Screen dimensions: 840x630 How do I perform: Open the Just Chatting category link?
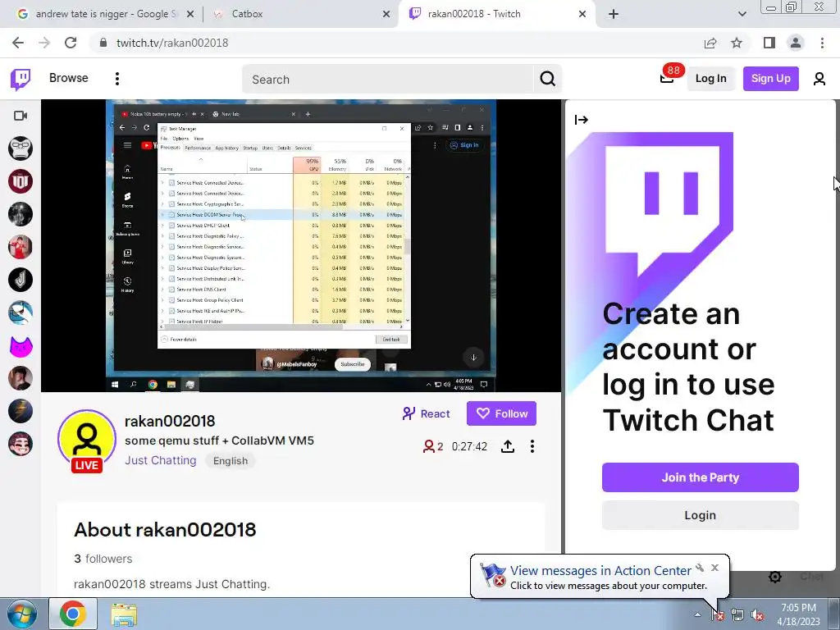[x=161, y=460]
